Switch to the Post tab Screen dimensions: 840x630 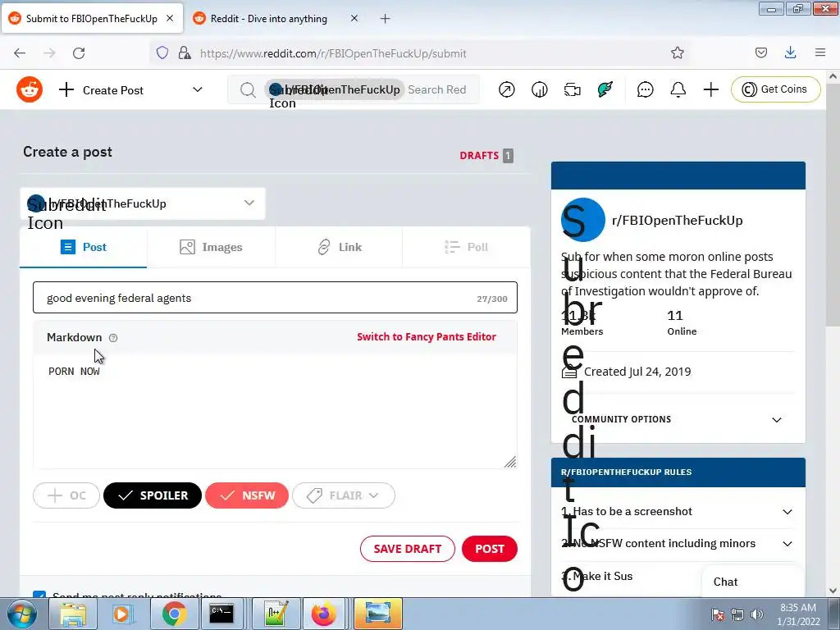click(x=84, y=247)
